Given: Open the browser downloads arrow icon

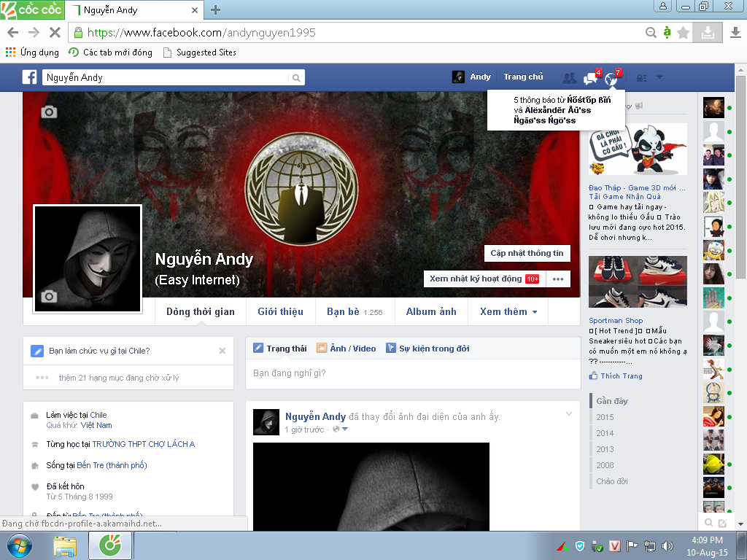Looking at the screenshot, I should pyautogui.click(x=735, y=32).
